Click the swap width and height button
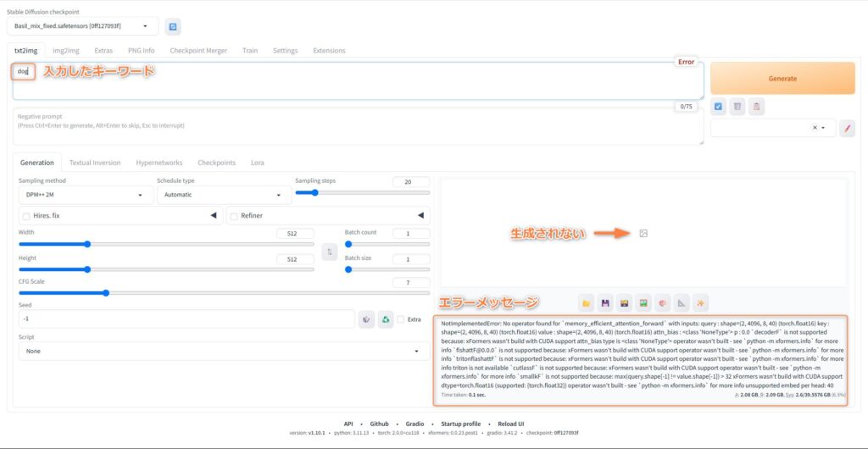 [330, 252]
